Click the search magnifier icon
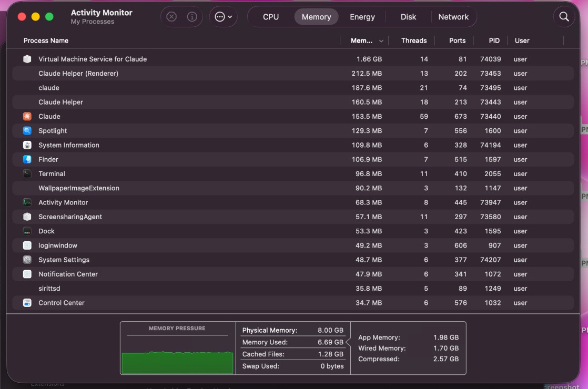The image size is (588, 389). 564,16
